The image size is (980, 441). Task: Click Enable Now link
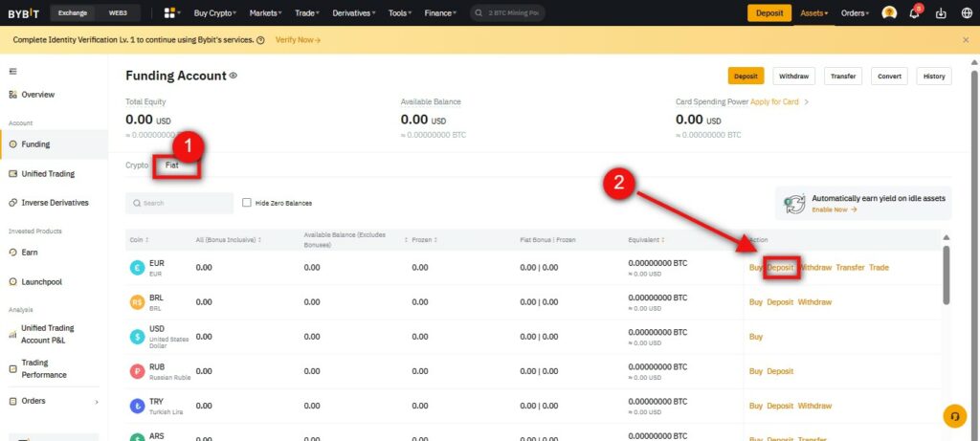(x=835, y=209)
